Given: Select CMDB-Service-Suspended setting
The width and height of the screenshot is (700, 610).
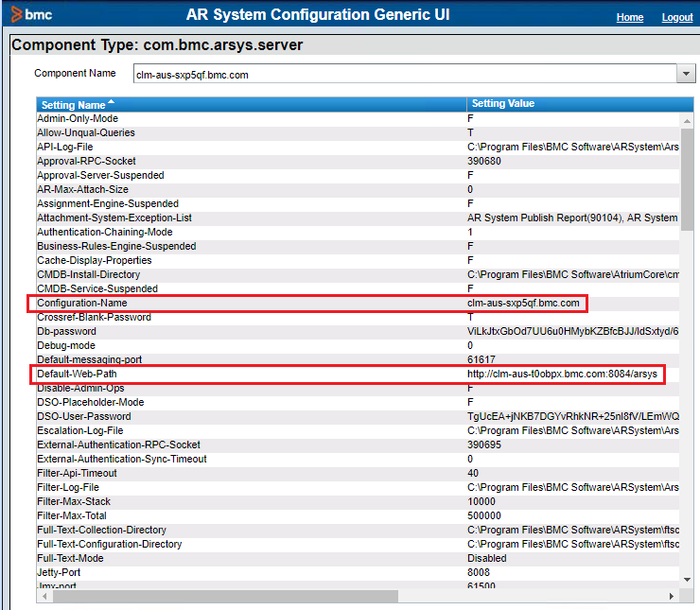Looking at the screenshot, I should pos(97,288).
